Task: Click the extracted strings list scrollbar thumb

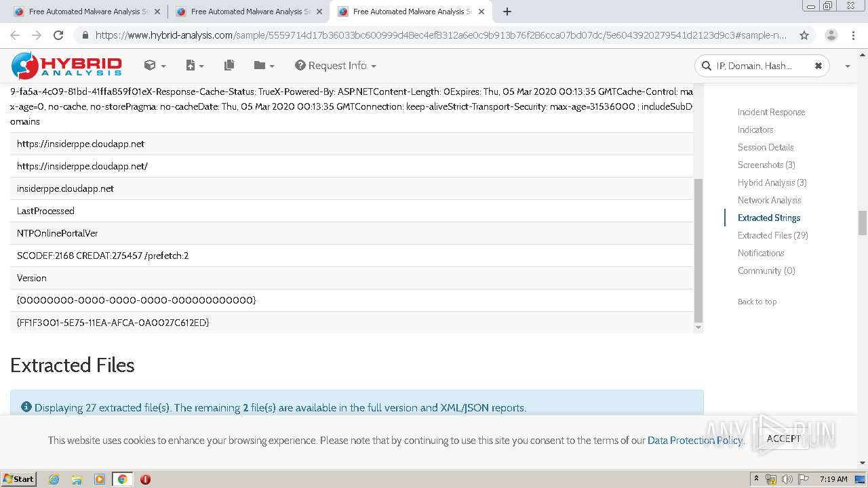Action: tap(698, 250)
